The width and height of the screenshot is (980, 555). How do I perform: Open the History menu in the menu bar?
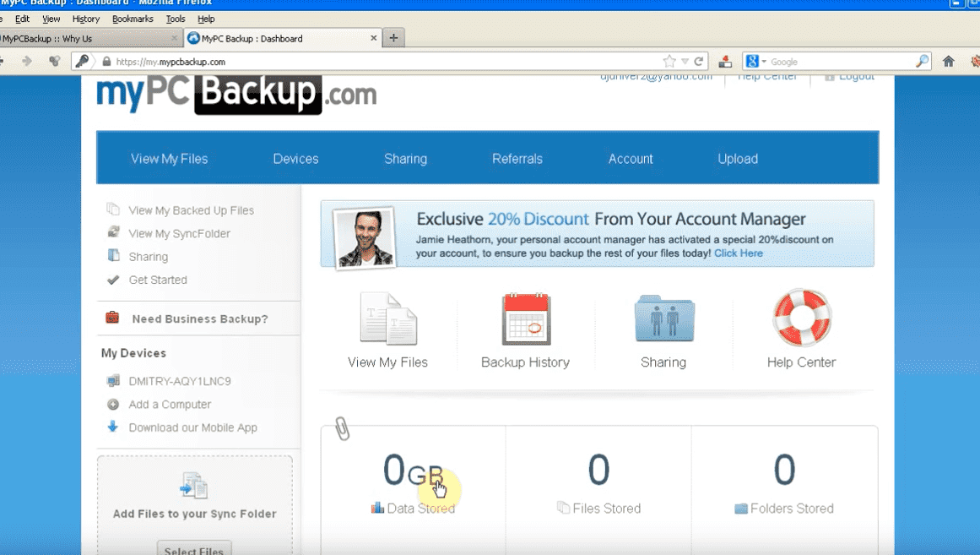click(85, 19)
